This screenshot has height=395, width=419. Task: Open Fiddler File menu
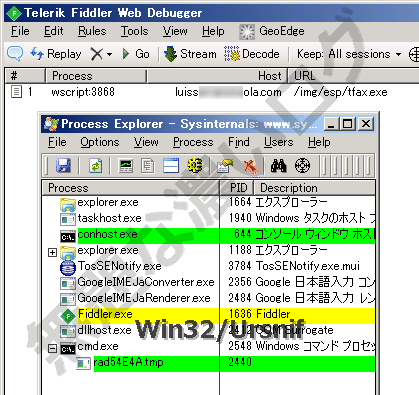20,31
